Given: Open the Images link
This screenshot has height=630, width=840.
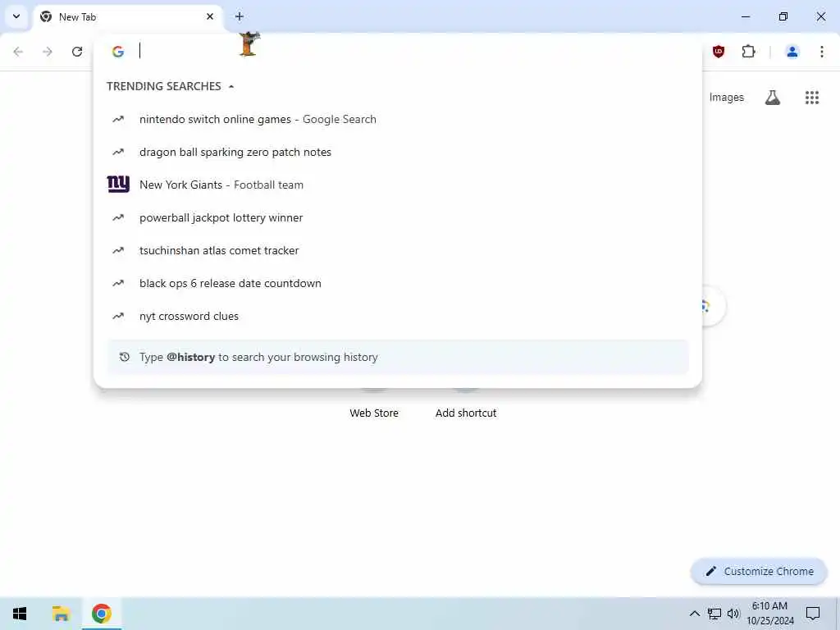Looking at the screenshot, I should pyautogui.click(x=726, y=98).
